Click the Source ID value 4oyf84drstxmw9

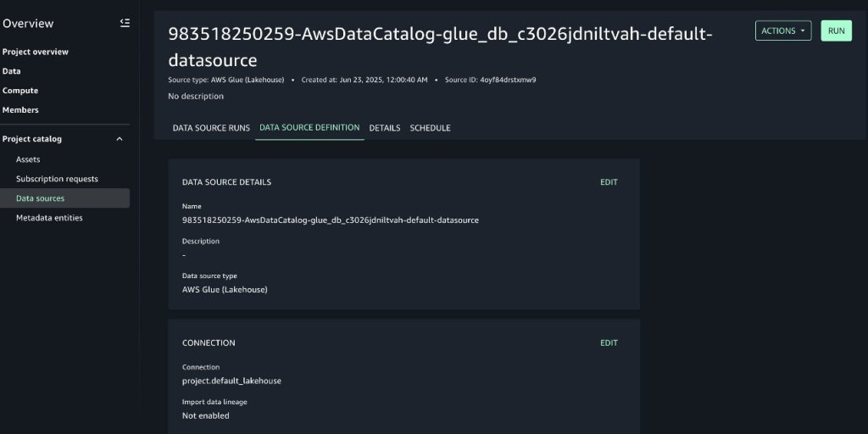(x=509, y=80)
